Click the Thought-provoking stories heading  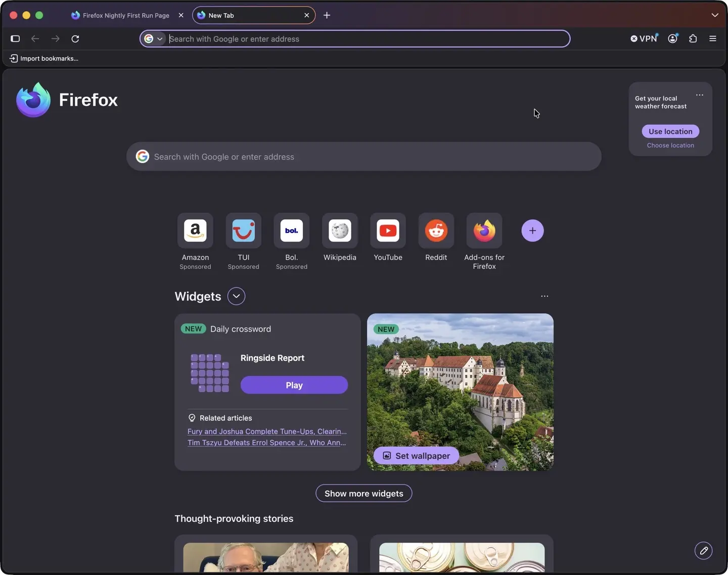pyautogui.click(x=234, y=518)
